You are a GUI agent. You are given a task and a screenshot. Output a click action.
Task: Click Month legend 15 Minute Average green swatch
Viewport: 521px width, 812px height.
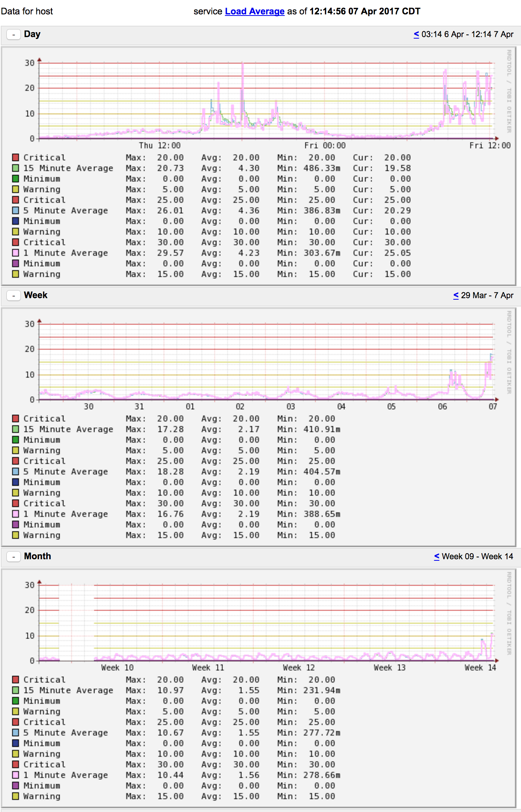point(16,690)
